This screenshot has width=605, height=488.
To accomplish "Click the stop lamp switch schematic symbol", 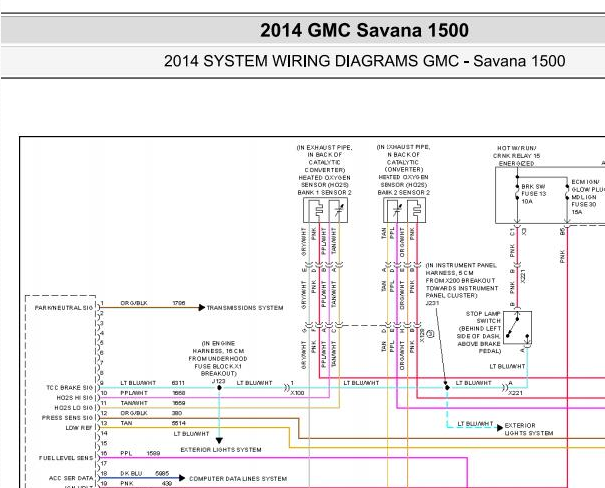I will click(x=518, y=329).
